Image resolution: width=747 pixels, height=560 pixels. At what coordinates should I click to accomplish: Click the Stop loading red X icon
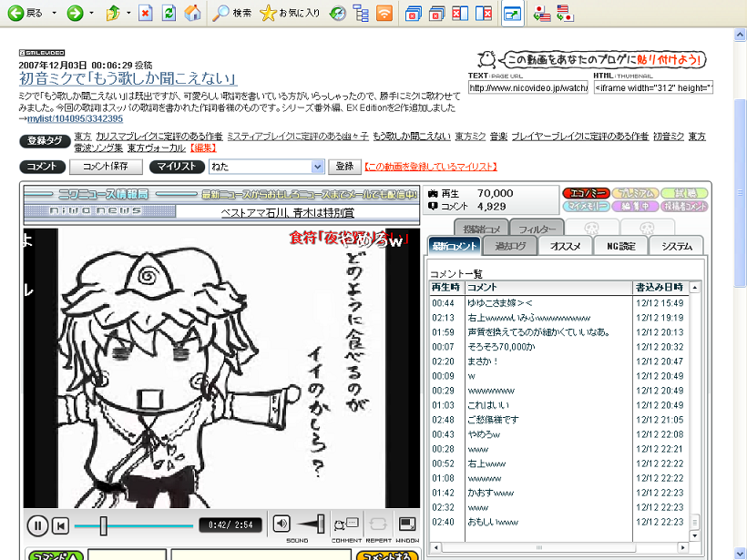click(146, 13)
